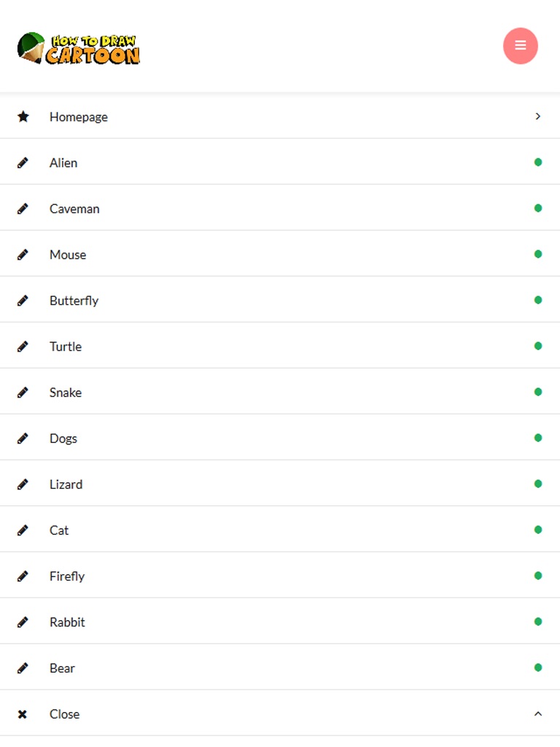Click the pencil icon next to Bear
560x747 pixels.
click(x=23, y=668)
